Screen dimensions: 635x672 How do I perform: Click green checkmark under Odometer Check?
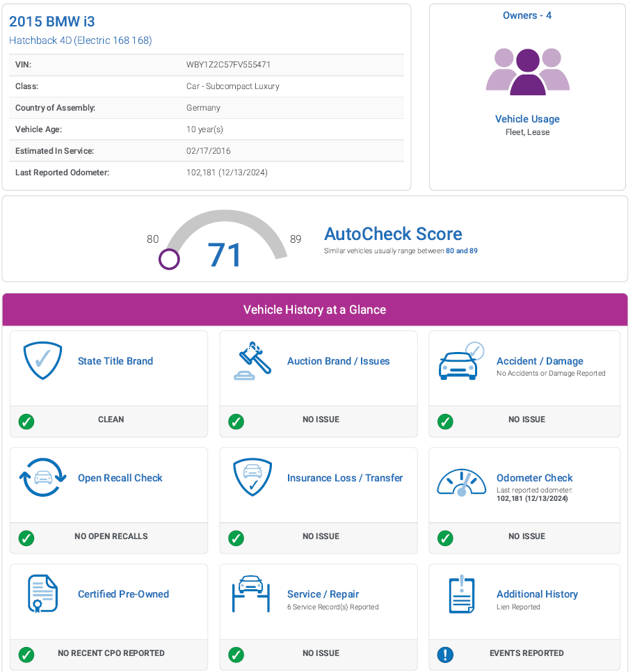point(445,538)
